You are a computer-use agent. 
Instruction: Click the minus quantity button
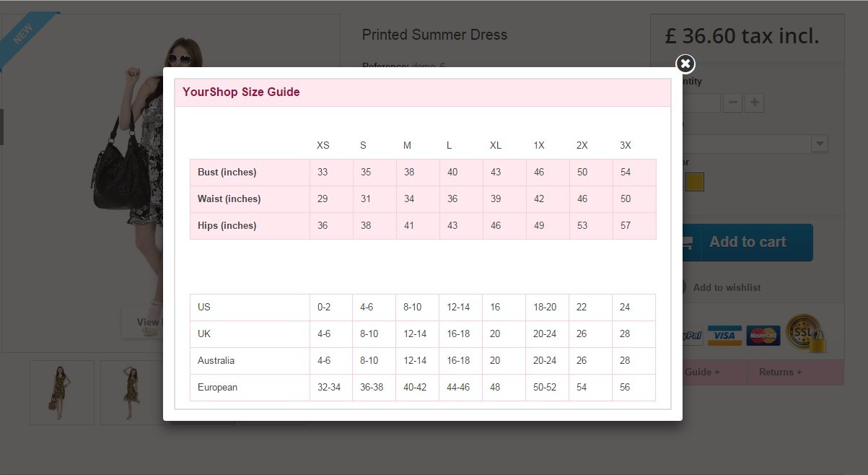coord(732,103)
